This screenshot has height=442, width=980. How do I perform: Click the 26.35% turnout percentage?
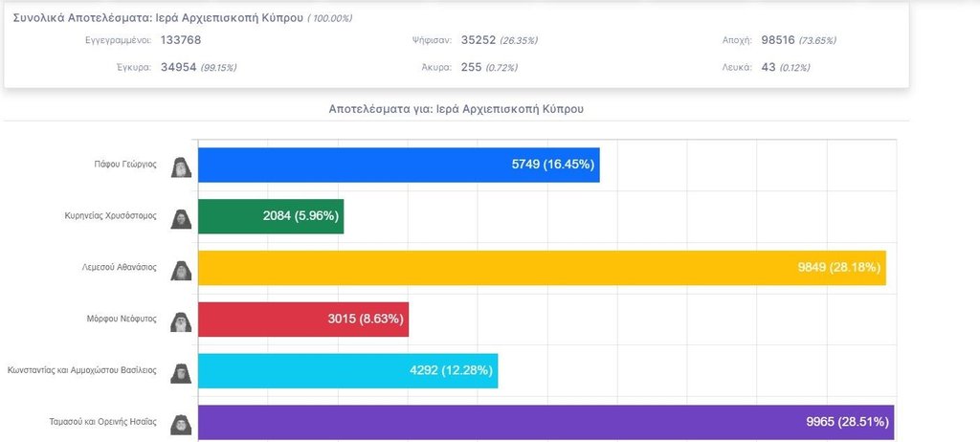(519, 40)
